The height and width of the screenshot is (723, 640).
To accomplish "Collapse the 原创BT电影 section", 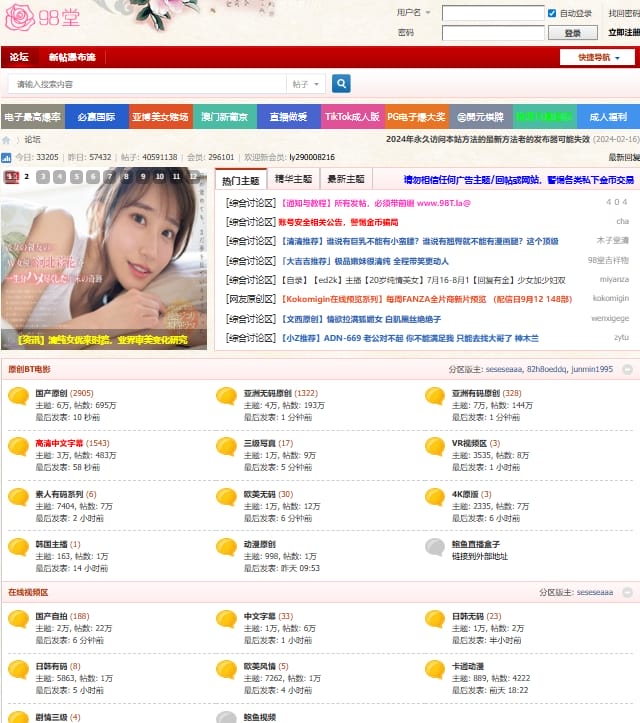I will click(627, 369).
